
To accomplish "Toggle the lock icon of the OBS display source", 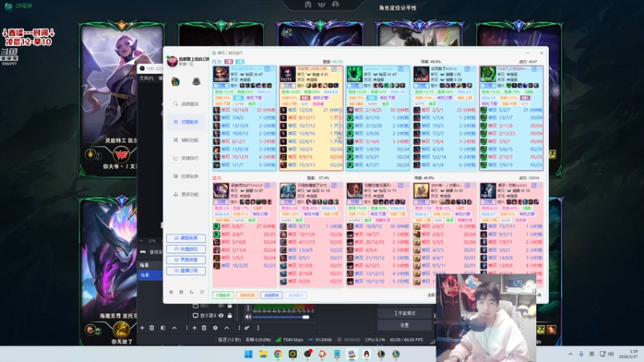I will point(229,315).
